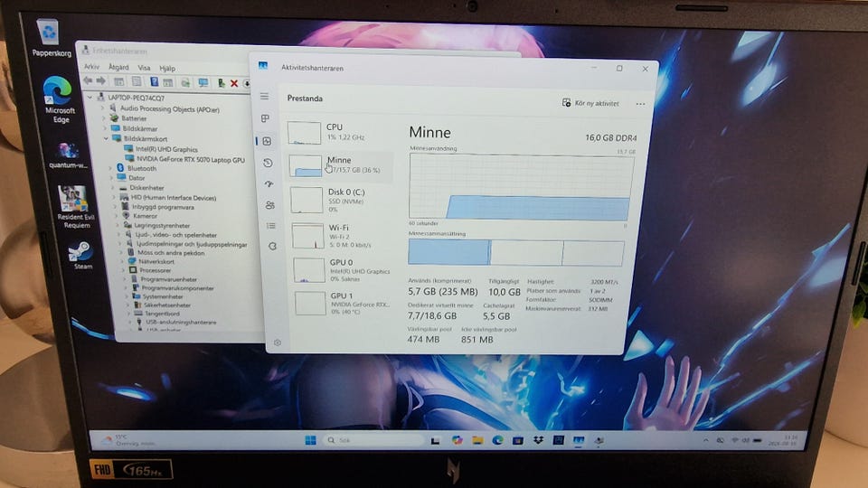Screen dimensions: 868x488
Task: Open File Explorer from the taskbar
Action: click(476, 440)
